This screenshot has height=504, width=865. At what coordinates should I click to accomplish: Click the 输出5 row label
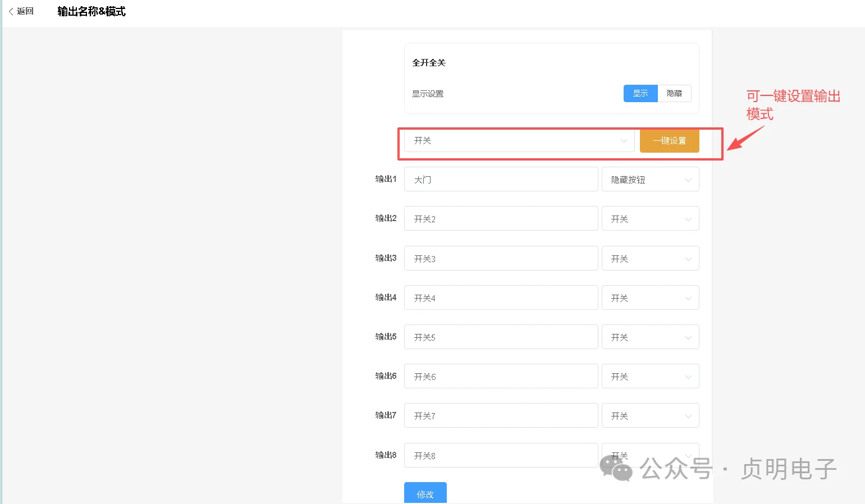(x=386, y=337)
